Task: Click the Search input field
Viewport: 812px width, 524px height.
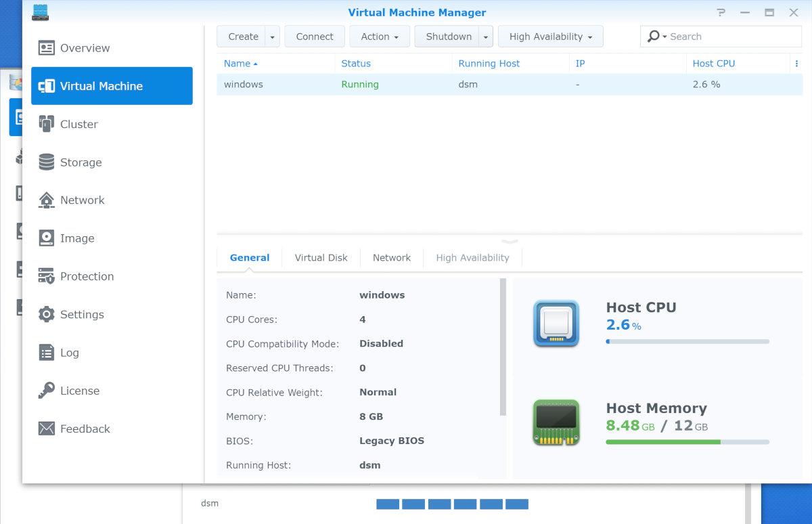Action: point(731,37)
